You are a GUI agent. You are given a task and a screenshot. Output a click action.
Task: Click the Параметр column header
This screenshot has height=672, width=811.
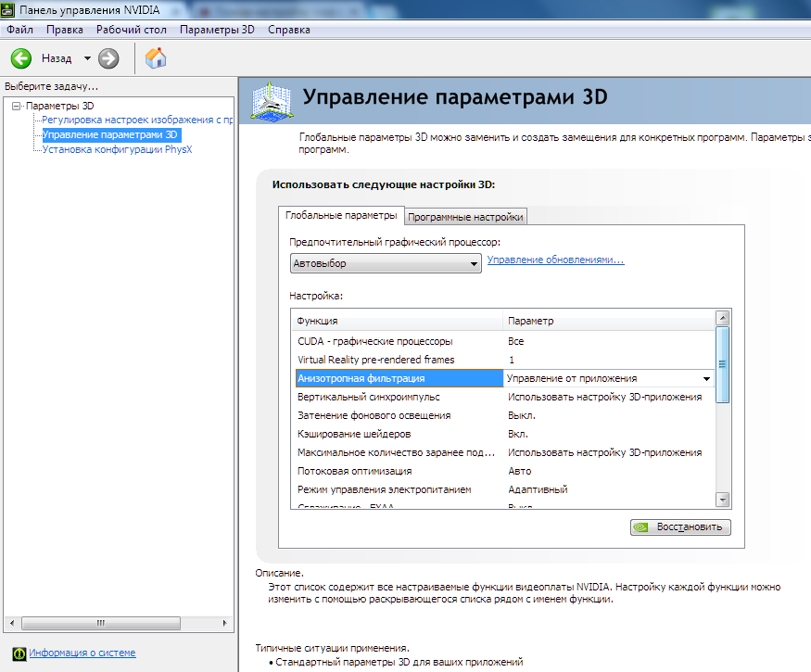(609, 321)
